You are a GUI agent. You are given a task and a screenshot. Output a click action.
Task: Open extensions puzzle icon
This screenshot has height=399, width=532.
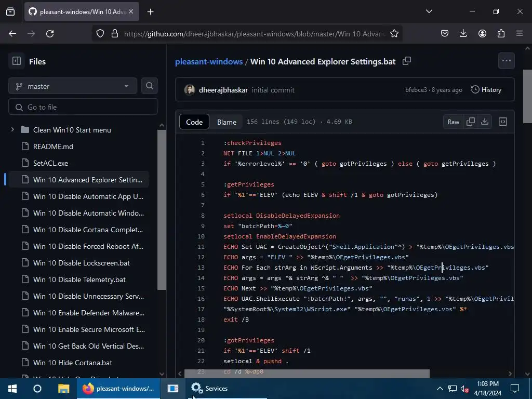(x=501, y=33)
